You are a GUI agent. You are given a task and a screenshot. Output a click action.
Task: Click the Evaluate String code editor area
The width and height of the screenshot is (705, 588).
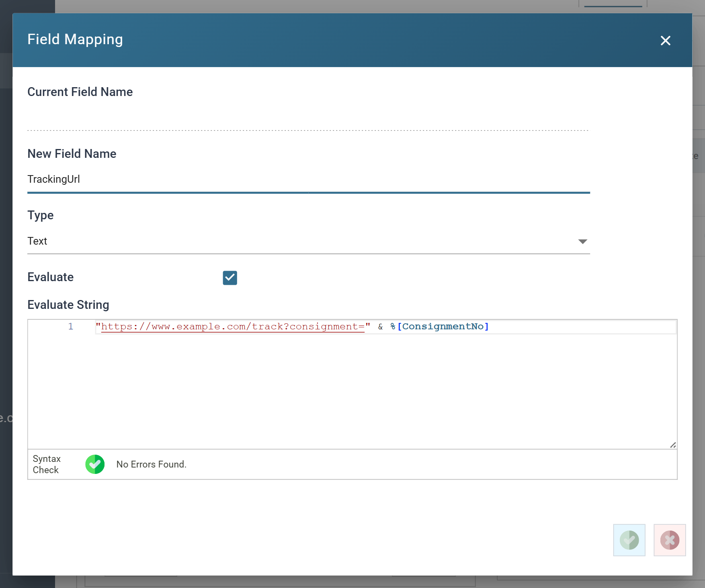(x=352, y=384)
